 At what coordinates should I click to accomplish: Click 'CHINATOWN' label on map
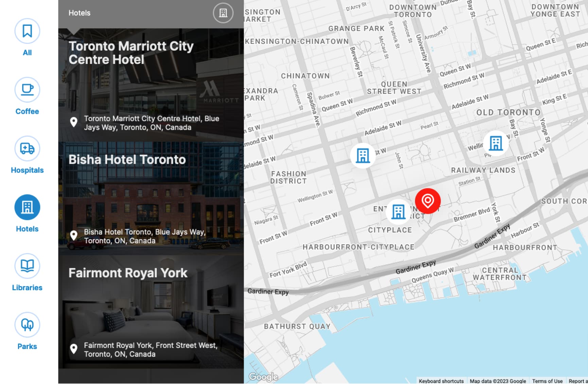click(x=305, y=76)
